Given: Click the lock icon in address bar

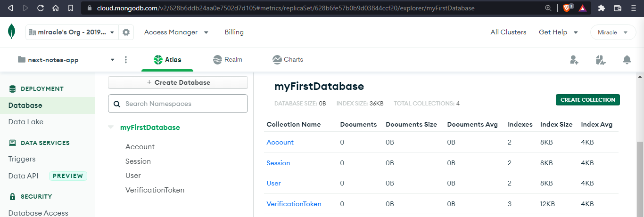Looking at the screenshot, I should (x=90, y=8).
